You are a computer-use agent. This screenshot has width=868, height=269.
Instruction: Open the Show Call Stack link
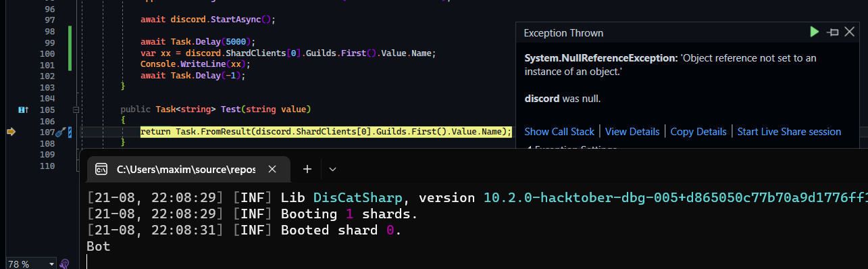pos(559,132)
